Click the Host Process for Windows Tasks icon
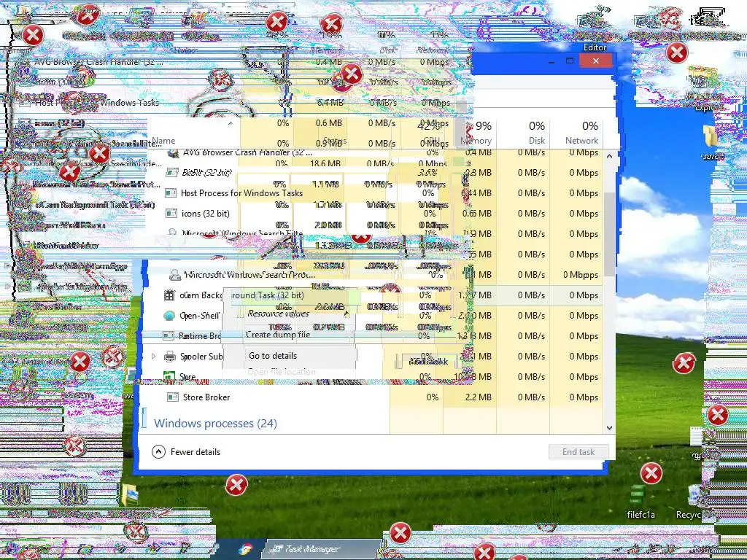This screenshot has height=560, width=747. point(171,192)
